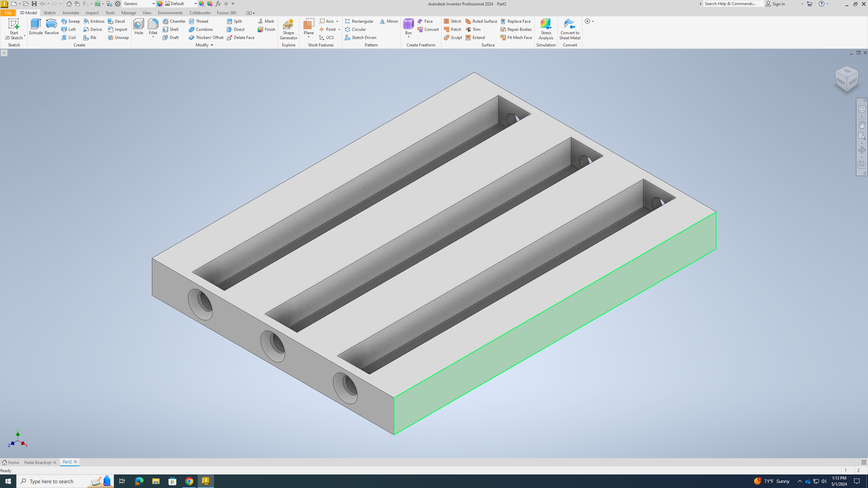The height and width of the screenshot is (488, 868).
Task: Select the Thread tool
Action: (199, 21)
